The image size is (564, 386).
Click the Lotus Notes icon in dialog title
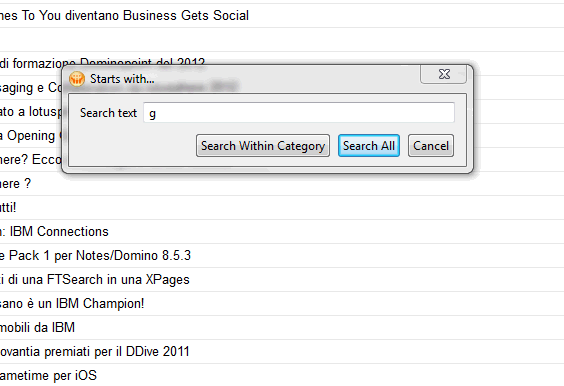point(77,79)
